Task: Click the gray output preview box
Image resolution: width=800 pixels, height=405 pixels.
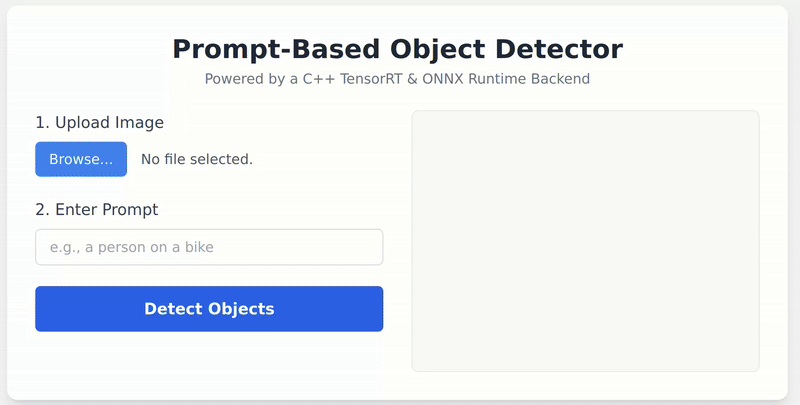Action: [x=585, y=241]
